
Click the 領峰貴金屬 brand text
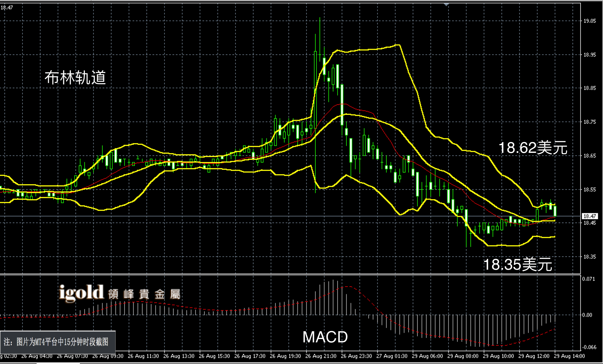[144, 294]
